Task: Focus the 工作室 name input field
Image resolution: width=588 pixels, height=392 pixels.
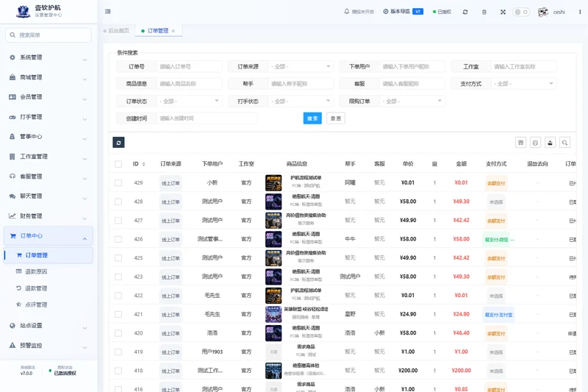Action: click(524, 66)
